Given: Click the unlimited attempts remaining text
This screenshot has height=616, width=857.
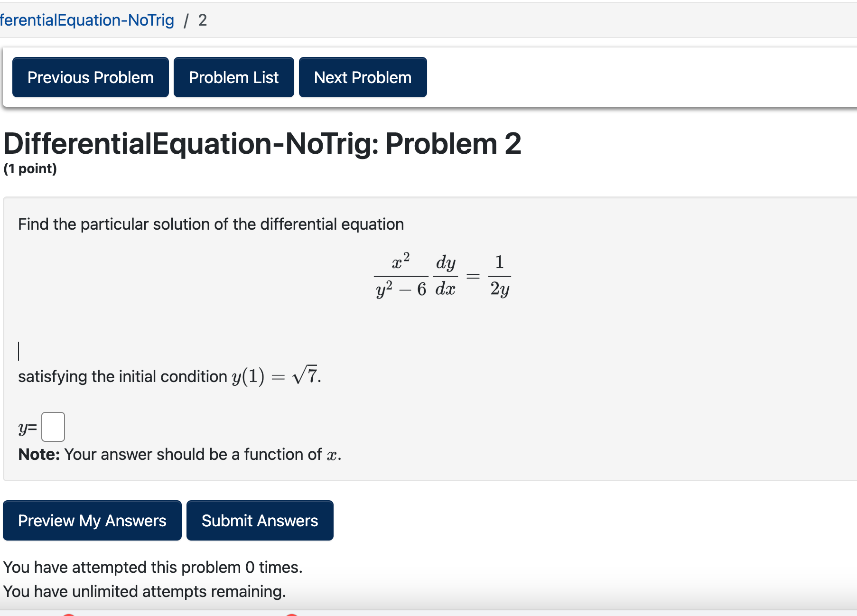Looking at the screenshot, I should point(144,591).
